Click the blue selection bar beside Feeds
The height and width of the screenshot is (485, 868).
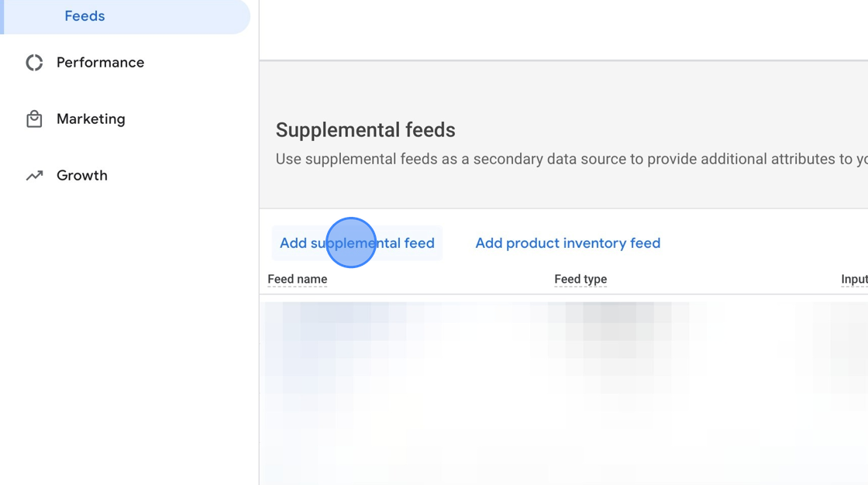[x=2, y=16]
